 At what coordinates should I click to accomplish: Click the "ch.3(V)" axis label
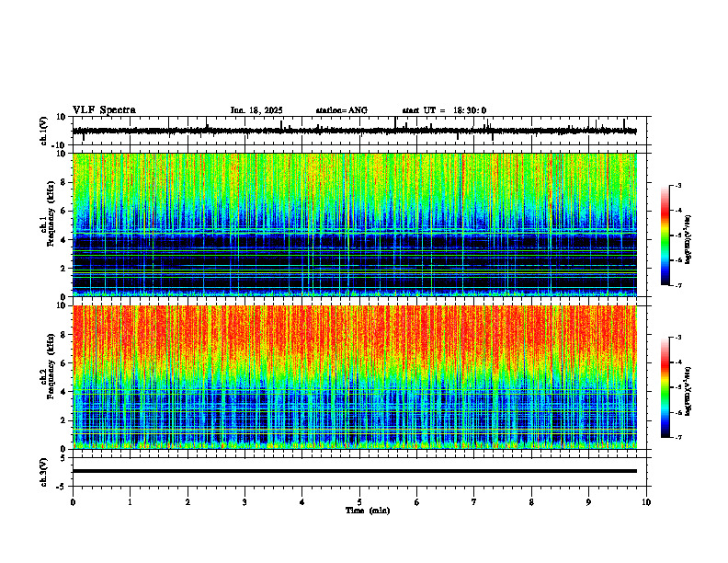click(x=44, y=472)
